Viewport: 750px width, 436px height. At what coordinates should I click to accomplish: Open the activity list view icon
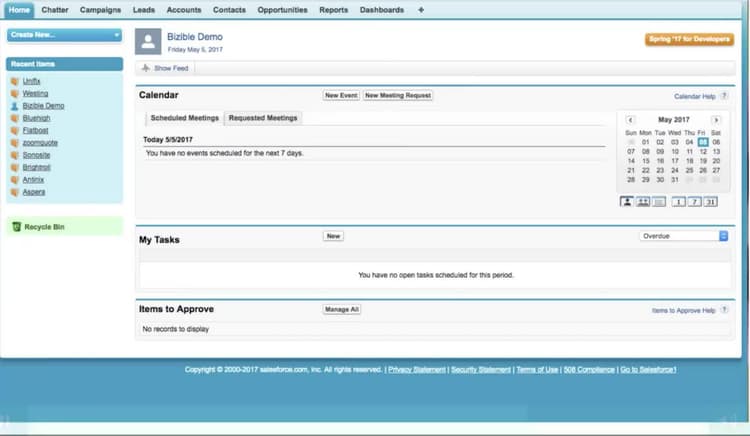pos(659,202)
